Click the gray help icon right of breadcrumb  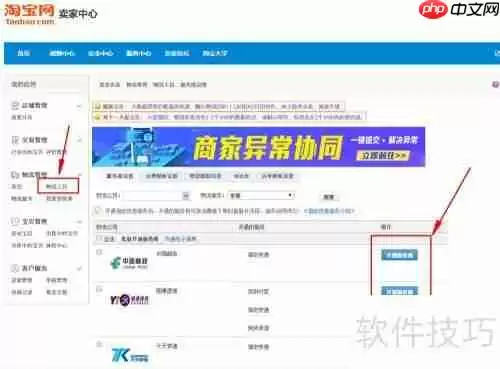pos(496,84)
